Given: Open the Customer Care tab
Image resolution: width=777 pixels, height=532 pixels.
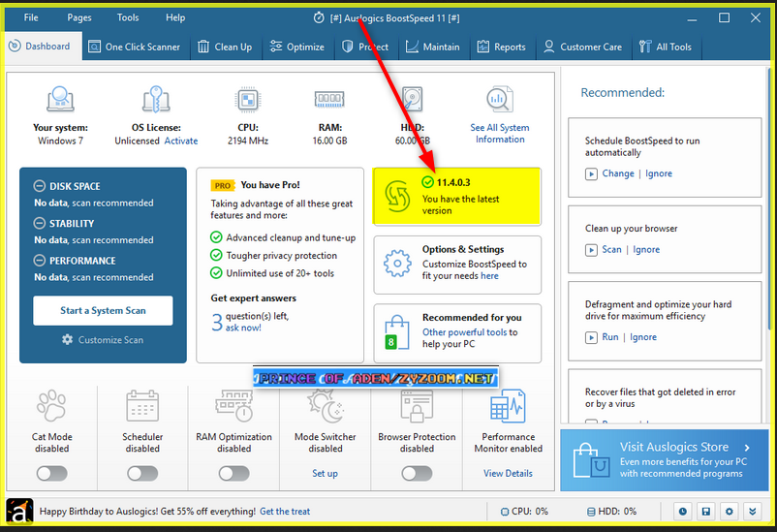Looking at the screenshot, I should 583,47.
